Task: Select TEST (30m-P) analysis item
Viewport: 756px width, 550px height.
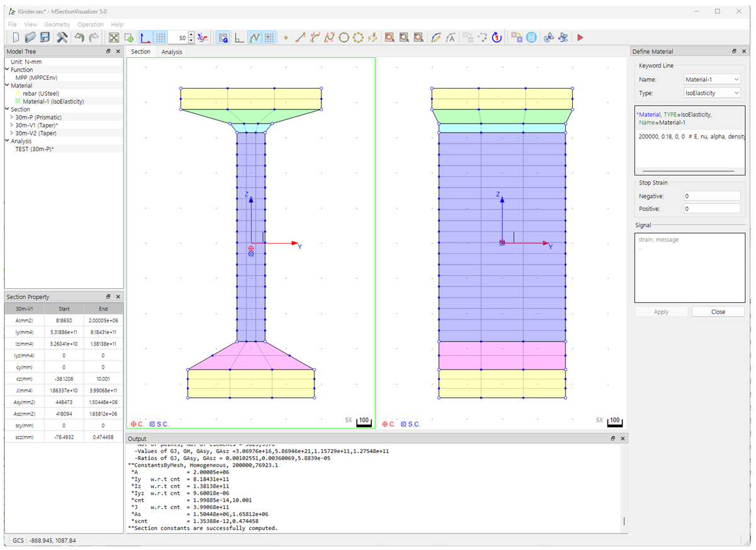Action: [x=34, y=149]
